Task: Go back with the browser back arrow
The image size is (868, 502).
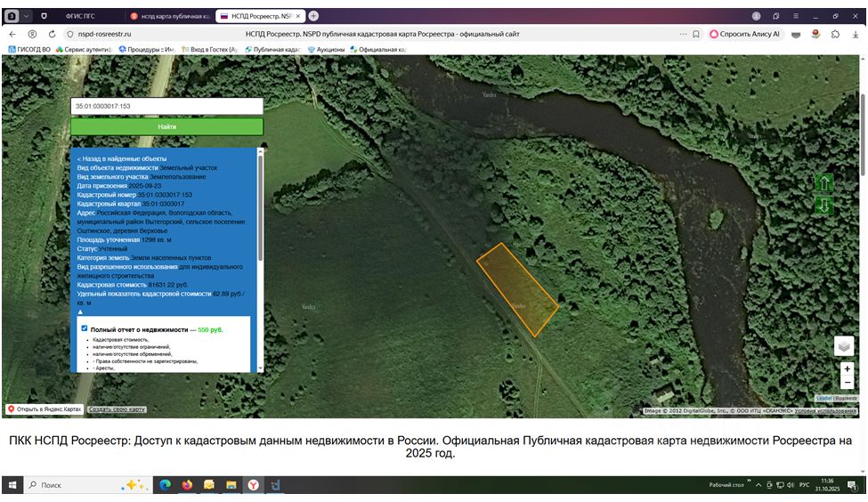Action: point(12,34)
